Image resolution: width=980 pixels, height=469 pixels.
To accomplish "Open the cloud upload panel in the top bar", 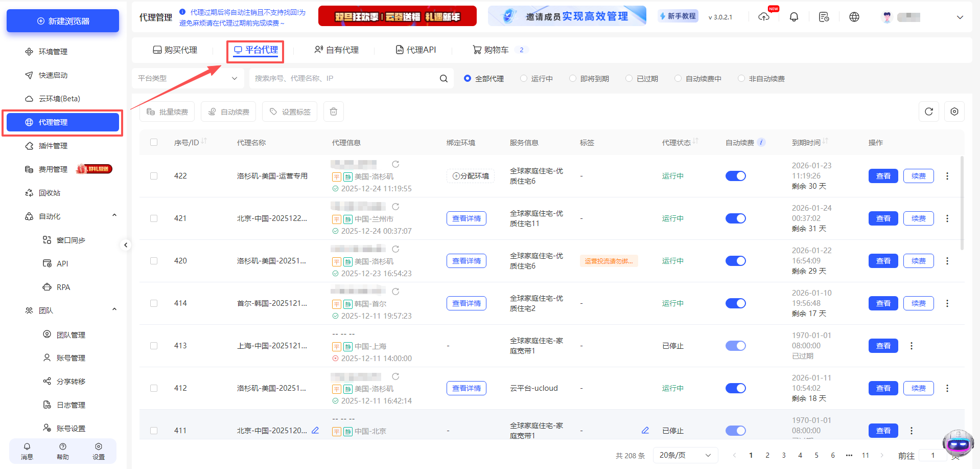I will click(x=764, y=16).
